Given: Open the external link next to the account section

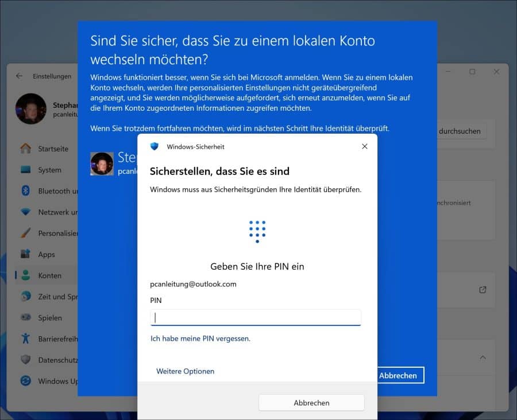Looking at the screenshot, I should [483, 290].
